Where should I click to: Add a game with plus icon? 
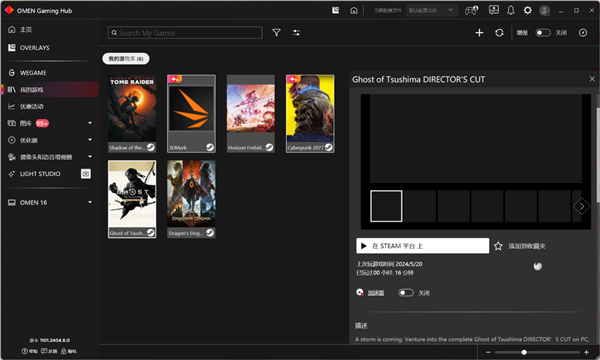pos(479,33)
